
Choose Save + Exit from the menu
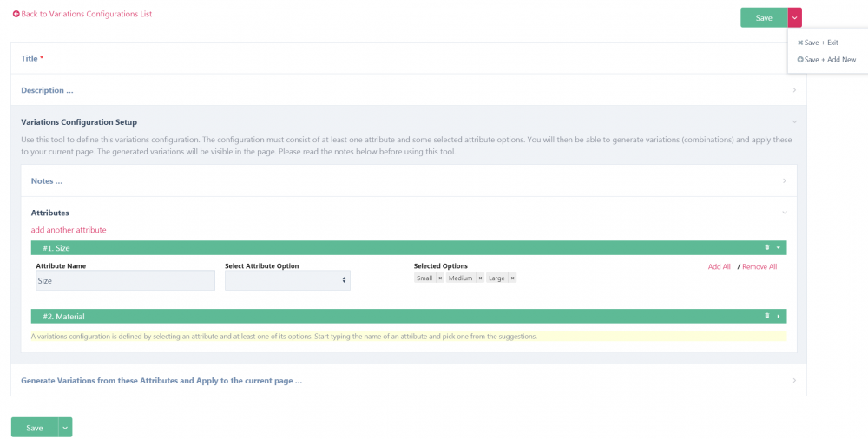pos(820,42)
